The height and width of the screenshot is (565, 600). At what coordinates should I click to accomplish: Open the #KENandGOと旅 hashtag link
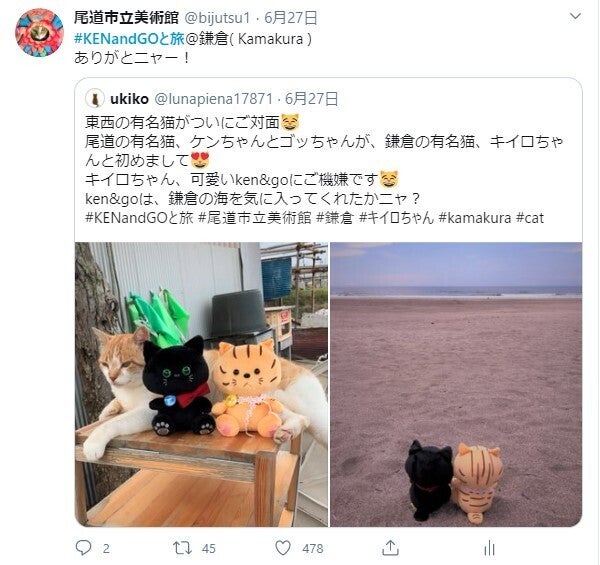[x=129, y=39]
